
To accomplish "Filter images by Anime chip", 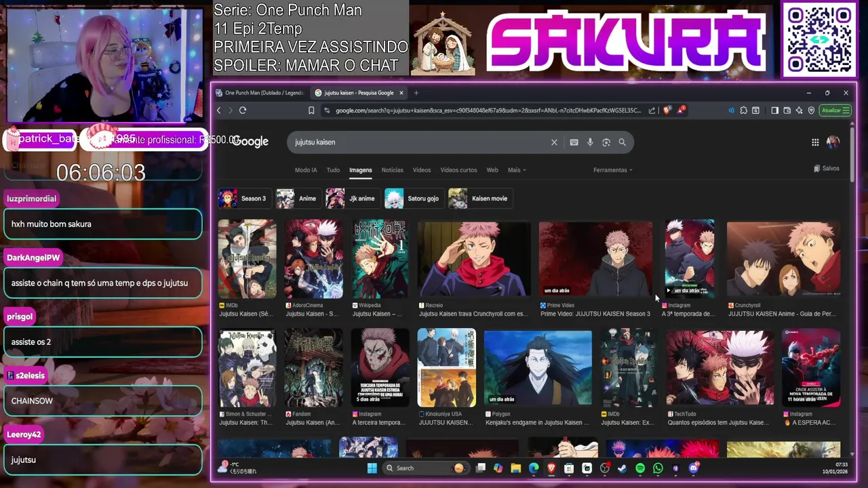I will (298, 199).
